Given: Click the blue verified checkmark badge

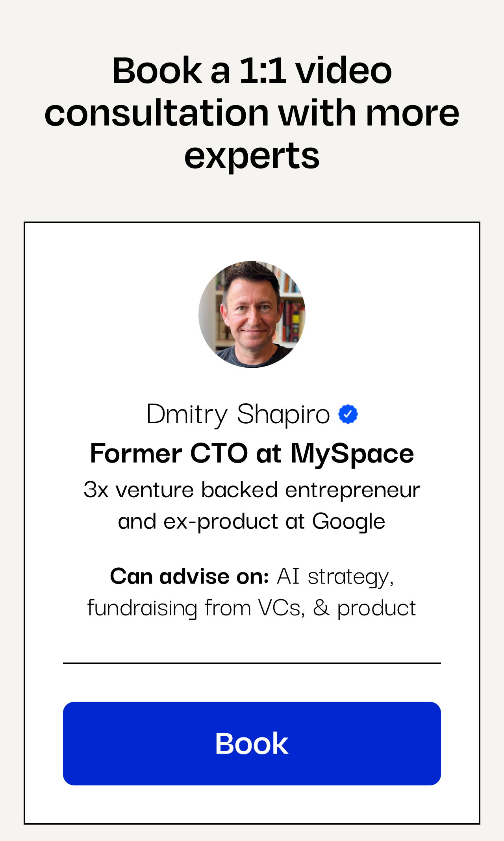Looking at the screenshot, I should pyautogui.click(x=348, y=414).
